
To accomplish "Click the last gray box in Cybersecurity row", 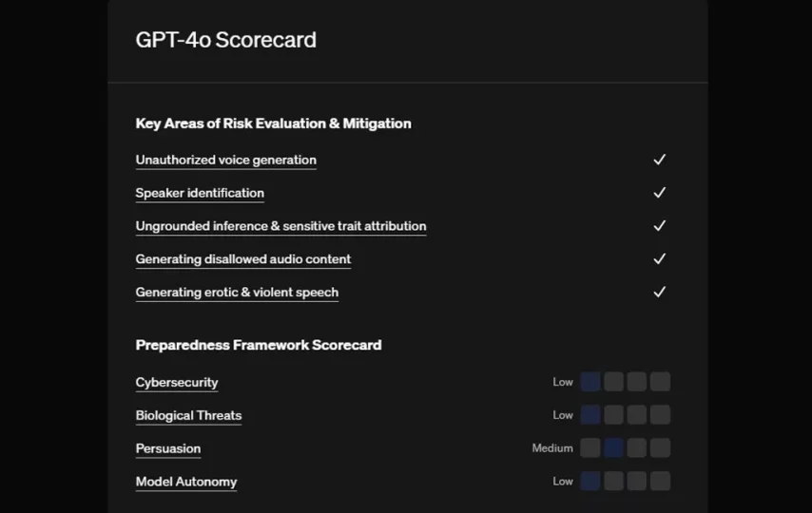I will pyautogui.click(x=660, y=382).
